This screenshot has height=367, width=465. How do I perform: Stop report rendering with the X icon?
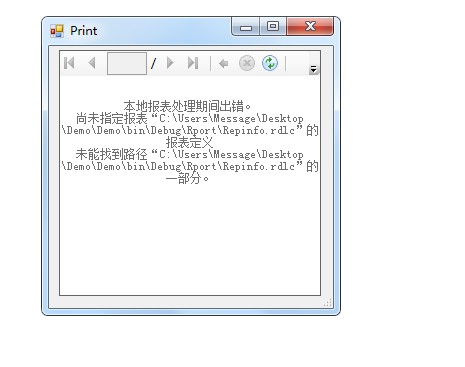pos(247,63)
